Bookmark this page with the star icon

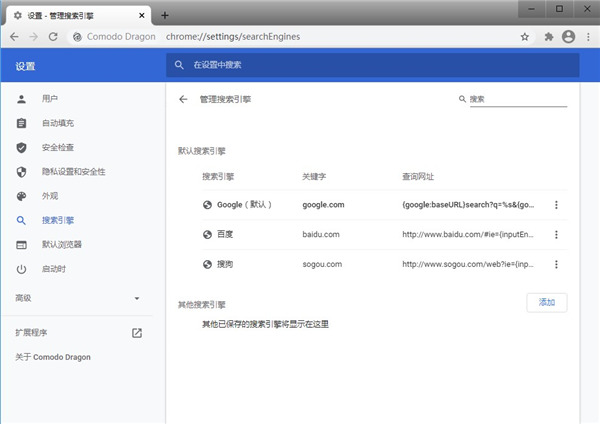[525, 36]
